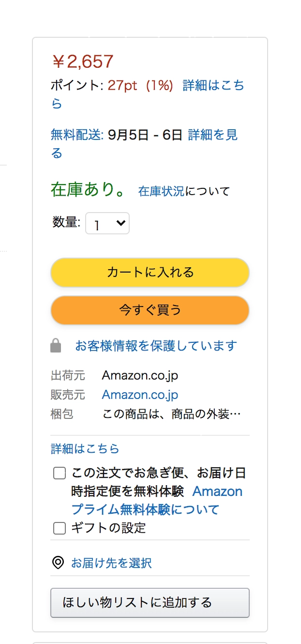Open the 数量 quantity dropdown
Image resolution: width=301 pixels, height=644 pixels.
(107, 224)
